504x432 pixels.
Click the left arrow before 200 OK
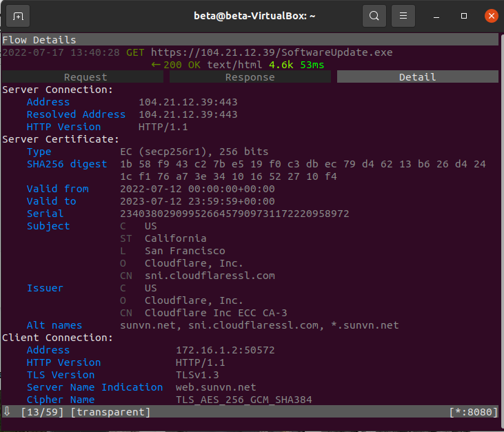coord(156,65)
